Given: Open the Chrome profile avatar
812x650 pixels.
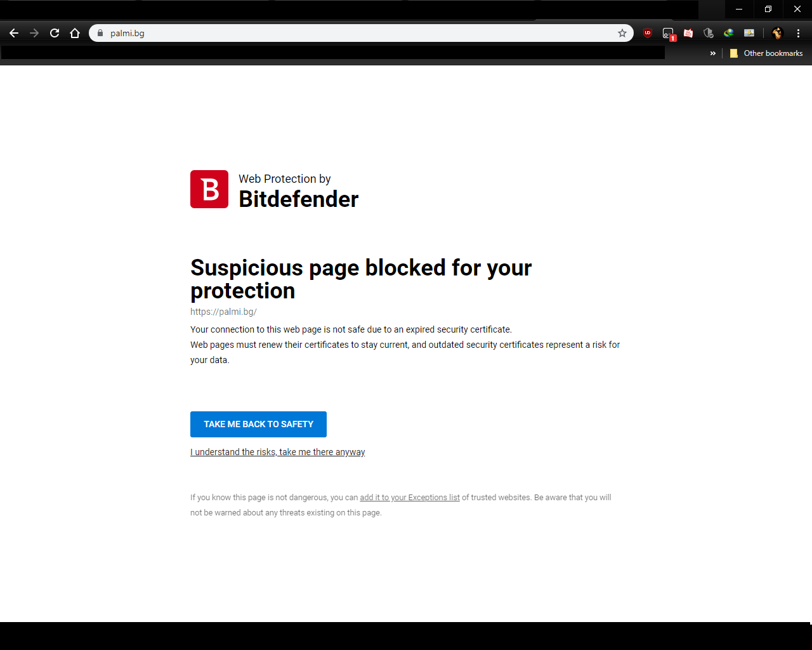Looking at the screenshot, I should pyautogui.click(x=778, y=33).
